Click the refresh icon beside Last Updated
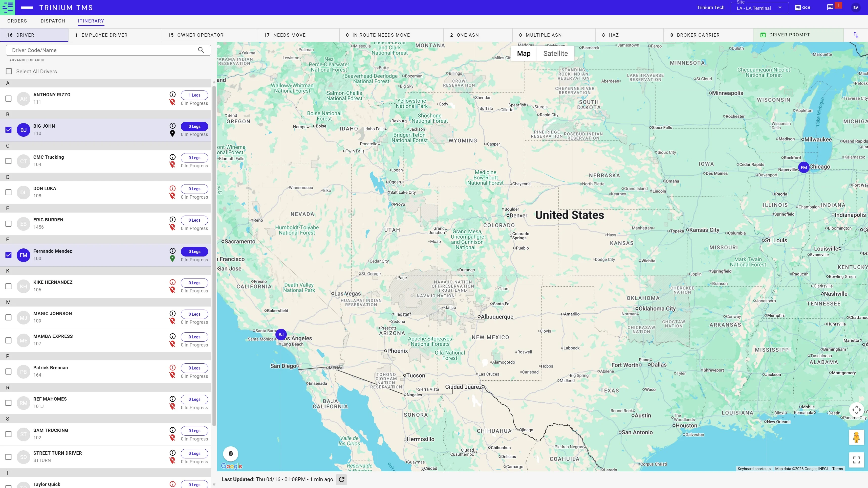Screen dimensions: 868x488 (x=341, y=479)
